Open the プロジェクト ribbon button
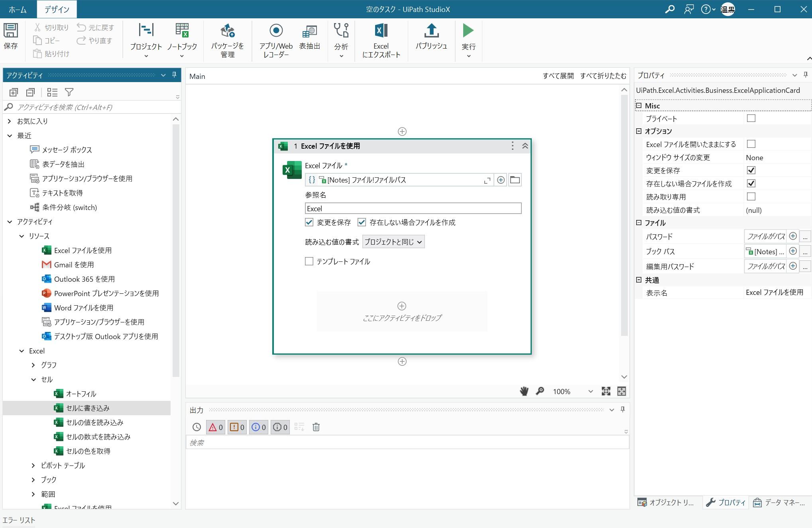 (x=146, y=40)
